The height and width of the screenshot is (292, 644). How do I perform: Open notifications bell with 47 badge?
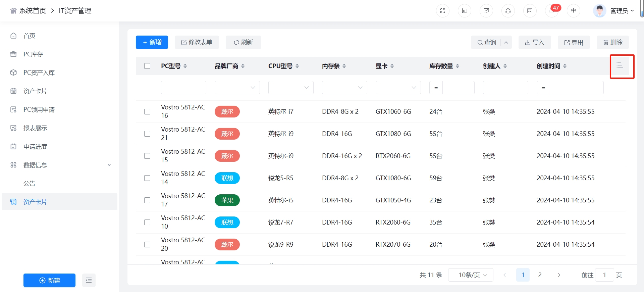[552, 11]
